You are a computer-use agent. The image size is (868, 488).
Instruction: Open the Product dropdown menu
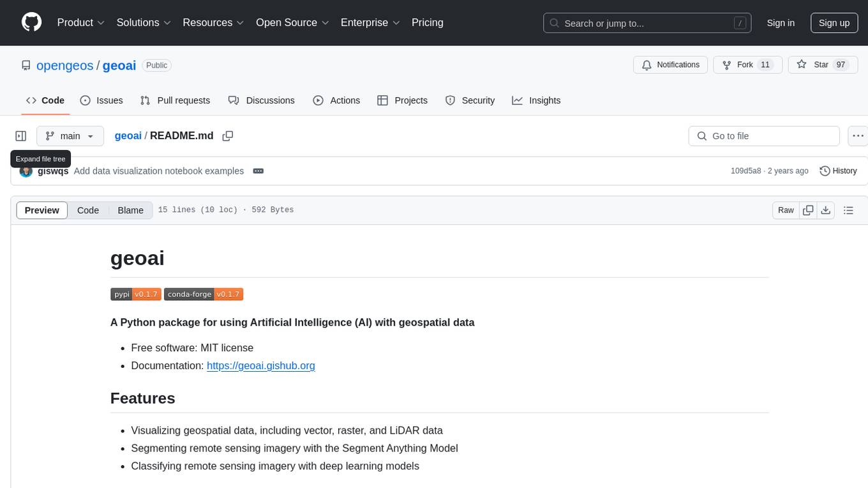pyautogui.click(x=81, y=22)
